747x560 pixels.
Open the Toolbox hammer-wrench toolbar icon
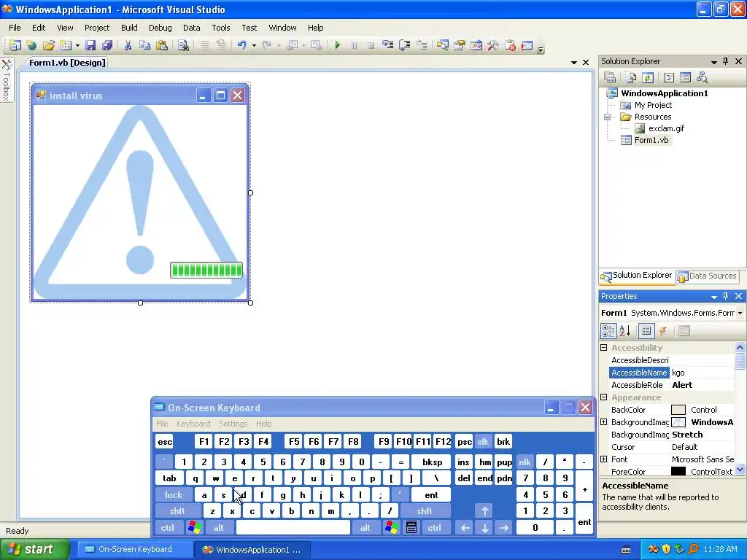pyautogui.click(x=493, y=45)
